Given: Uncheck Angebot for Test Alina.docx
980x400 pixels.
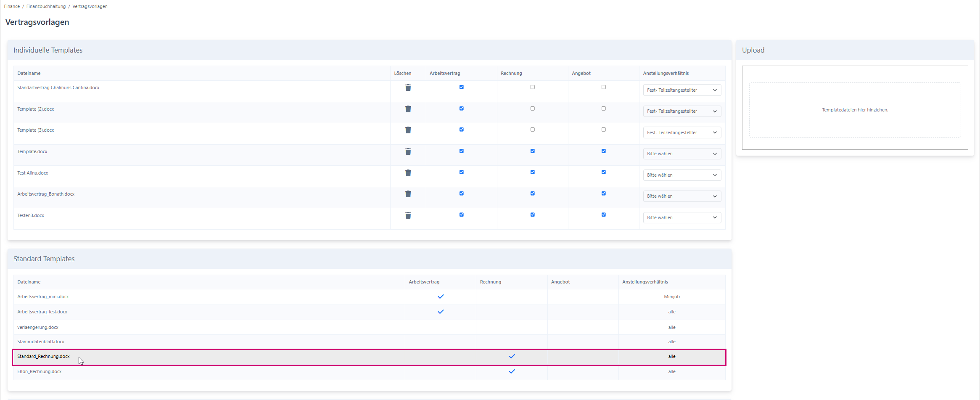Looking at the screenshot, I should coord(604,172).
